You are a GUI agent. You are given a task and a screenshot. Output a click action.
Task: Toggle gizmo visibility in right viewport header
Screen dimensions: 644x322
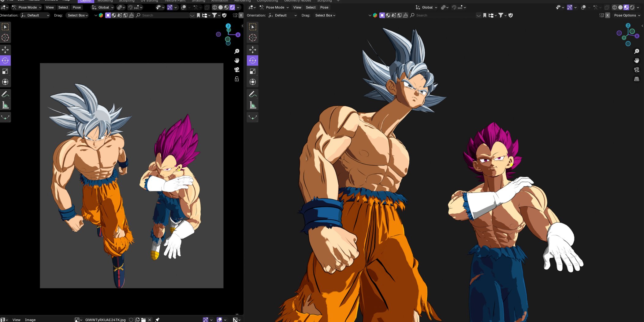(569, 7)
